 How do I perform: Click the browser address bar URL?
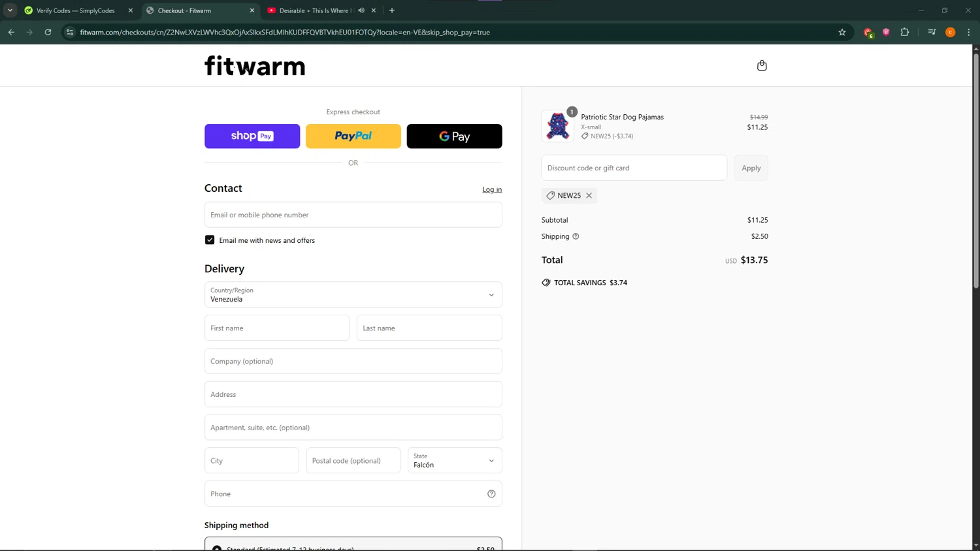point(285,32)
